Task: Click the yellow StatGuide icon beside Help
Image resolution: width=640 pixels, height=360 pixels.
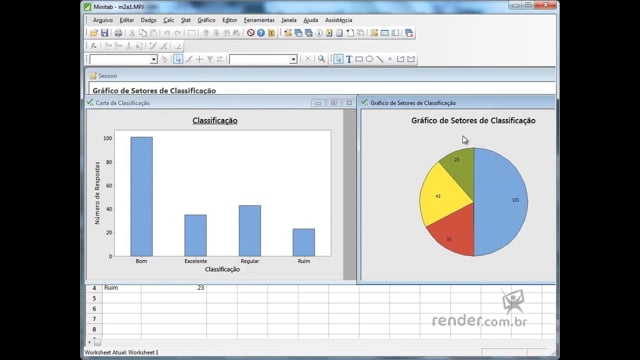Action: click(x=271, y=33)
